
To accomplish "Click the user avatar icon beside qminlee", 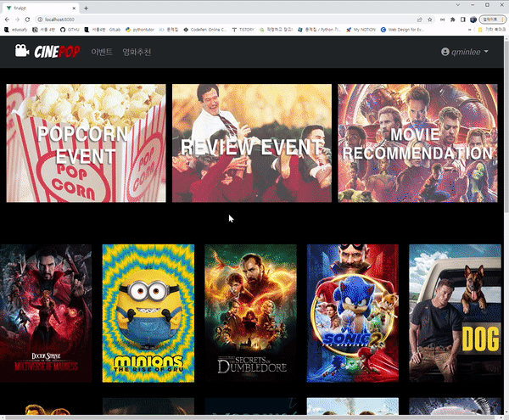I will tap(445, 52).
